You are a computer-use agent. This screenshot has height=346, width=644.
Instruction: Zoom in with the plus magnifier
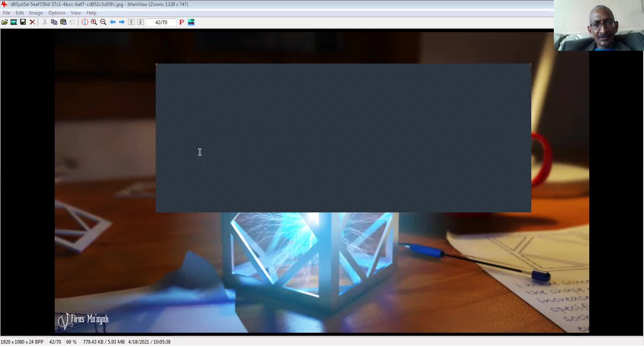(94, 22)
